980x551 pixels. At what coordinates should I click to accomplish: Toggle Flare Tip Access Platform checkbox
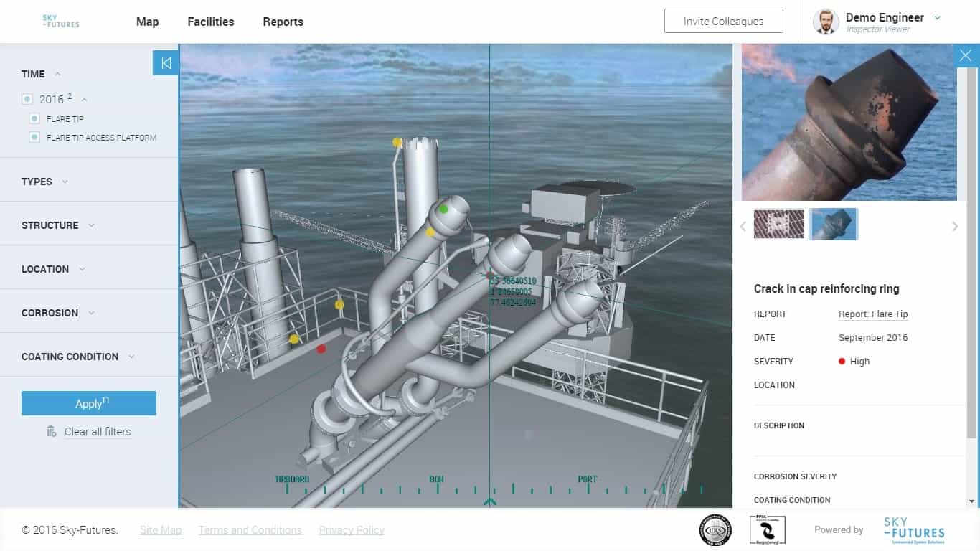(x=34, y=137)
